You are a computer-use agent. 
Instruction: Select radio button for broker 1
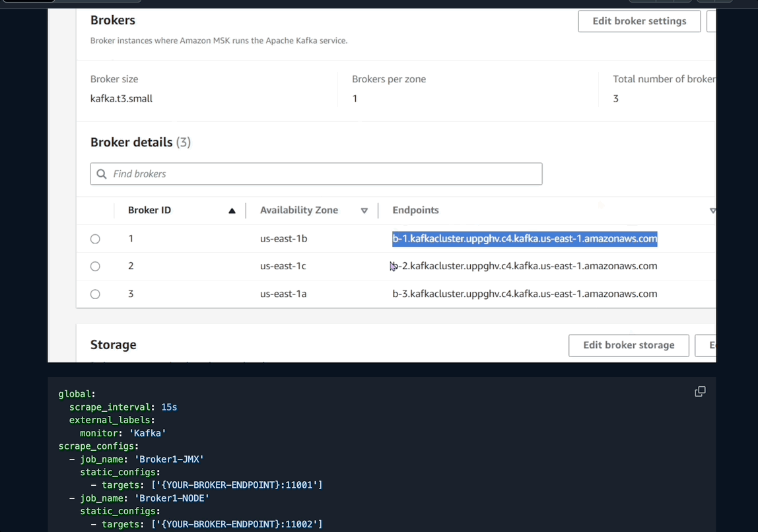click(x=95, y=239)
